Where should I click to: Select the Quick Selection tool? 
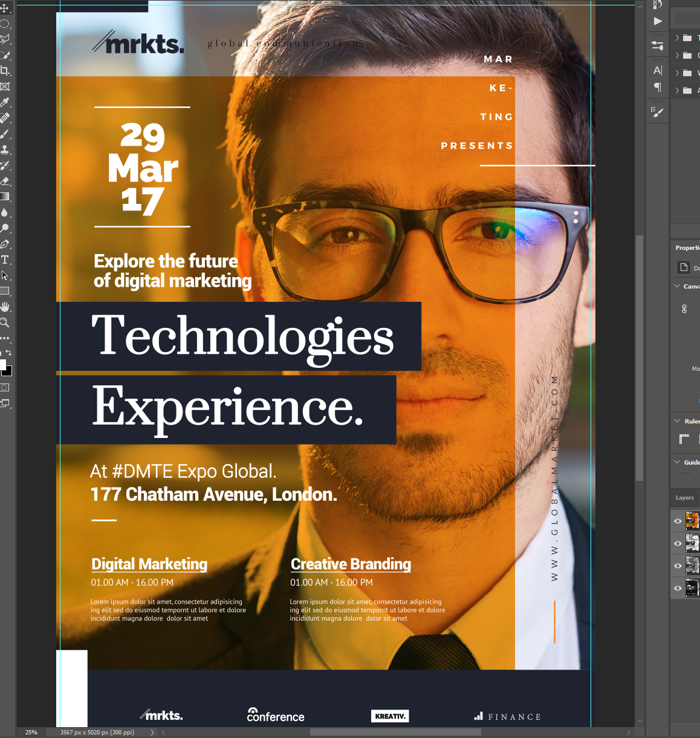(x=5, y=55)
